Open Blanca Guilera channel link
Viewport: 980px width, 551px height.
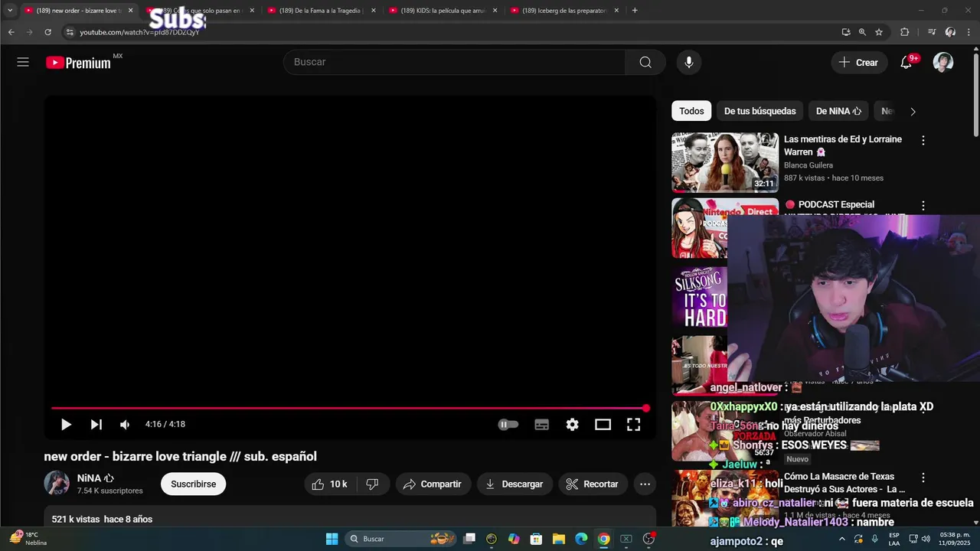point(808,165)
